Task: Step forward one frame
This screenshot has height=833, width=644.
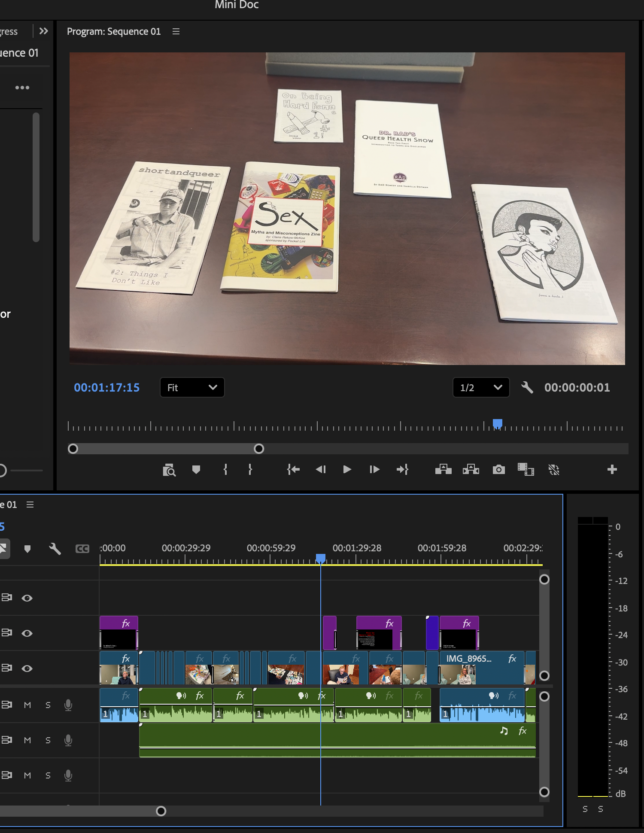Action: click(x=374, y=470)
